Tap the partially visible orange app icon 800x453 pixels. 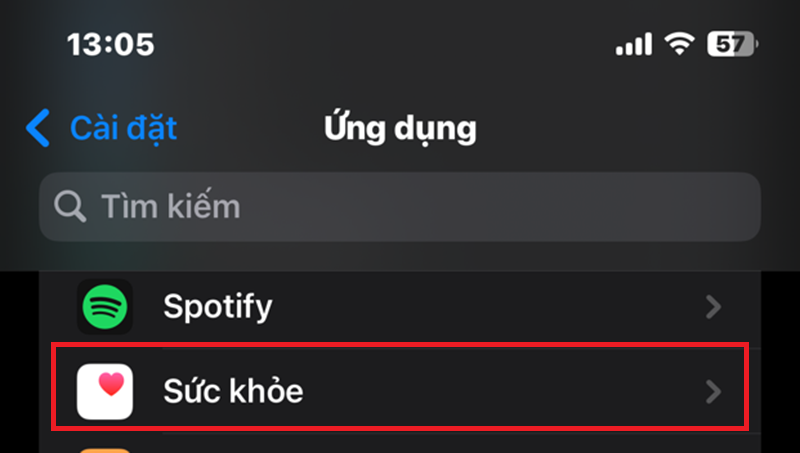pyautogui.click(x=105, y=449)
